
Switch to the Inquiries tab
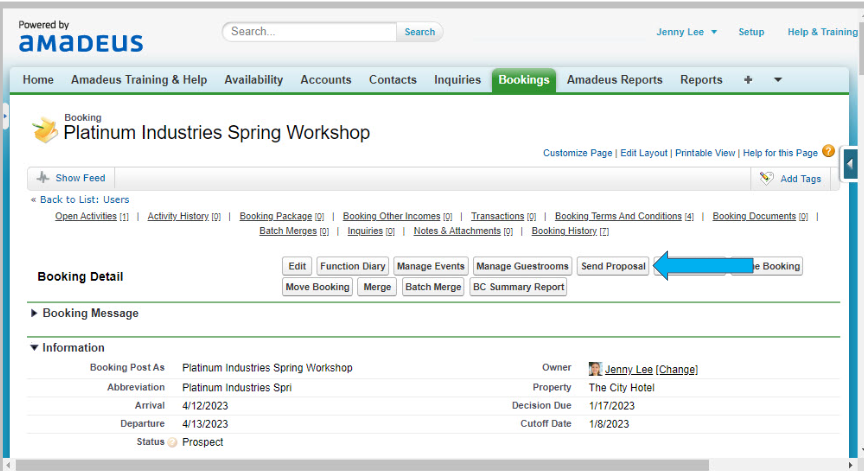[457, 80]
